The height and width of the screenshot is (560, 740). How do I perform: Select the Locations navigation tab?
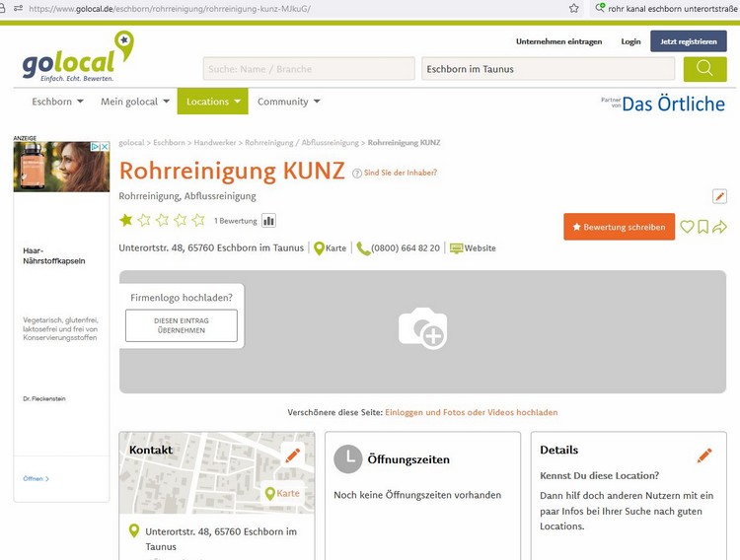tap(212, 102)
